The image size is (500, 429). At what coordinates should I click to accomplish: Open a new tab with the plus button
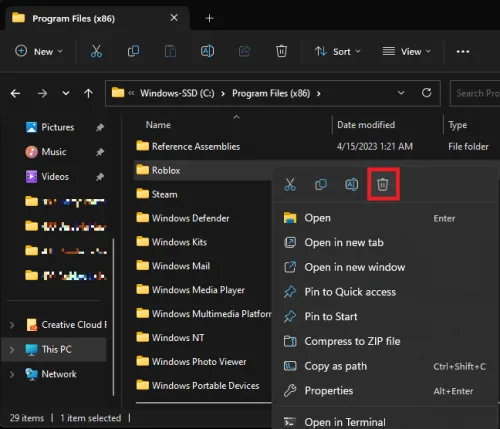pos(209,18)
